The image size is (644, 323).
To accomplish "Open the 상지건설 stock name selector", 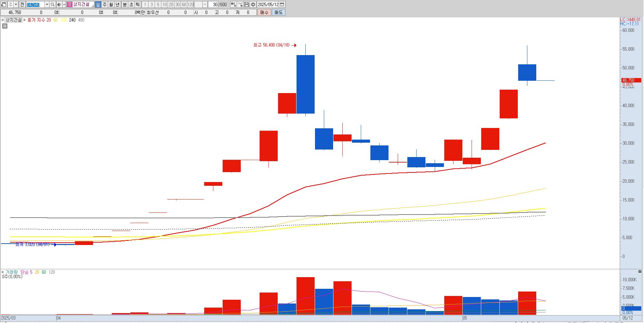I will point(83,4).
